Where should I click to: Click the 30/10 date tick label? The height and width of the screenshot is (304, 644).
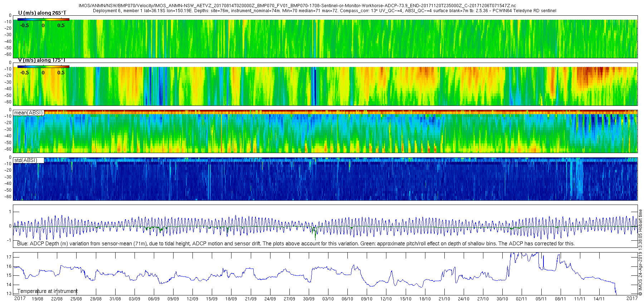[x=502, y=299]
